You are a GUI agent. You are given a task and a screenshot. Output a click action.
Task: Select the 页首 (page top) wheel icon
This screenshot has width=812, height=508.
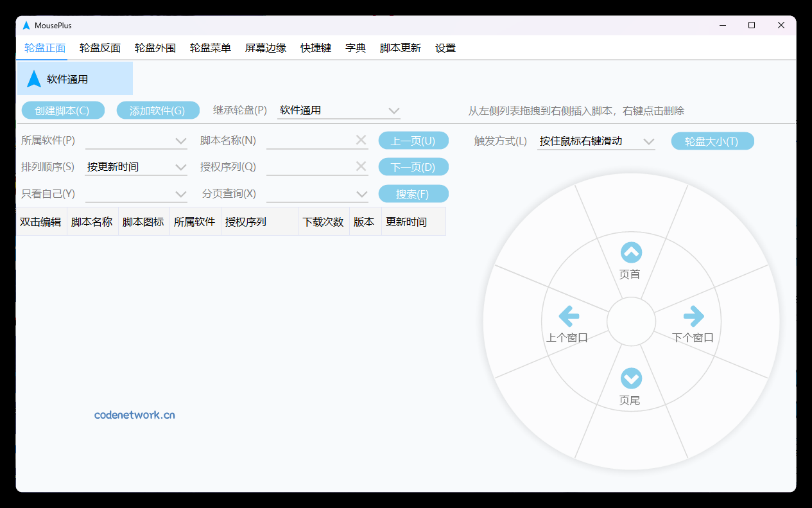[630, 253]
